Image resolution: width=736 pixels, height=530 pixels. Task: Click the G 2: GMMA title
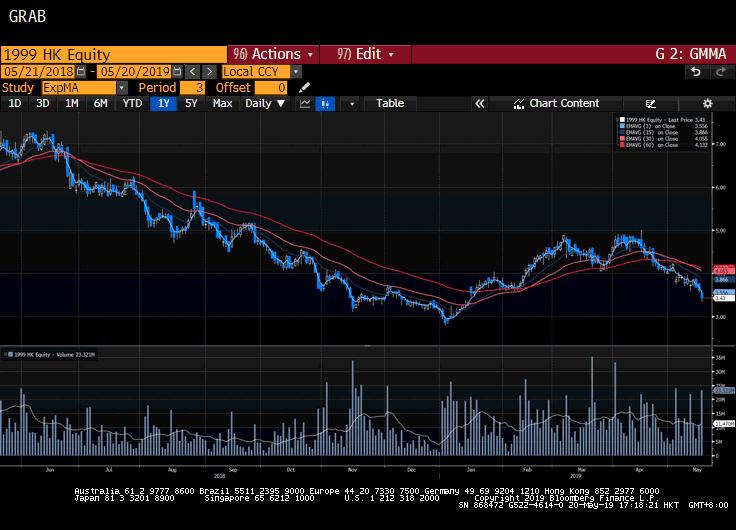click(690, 54)
